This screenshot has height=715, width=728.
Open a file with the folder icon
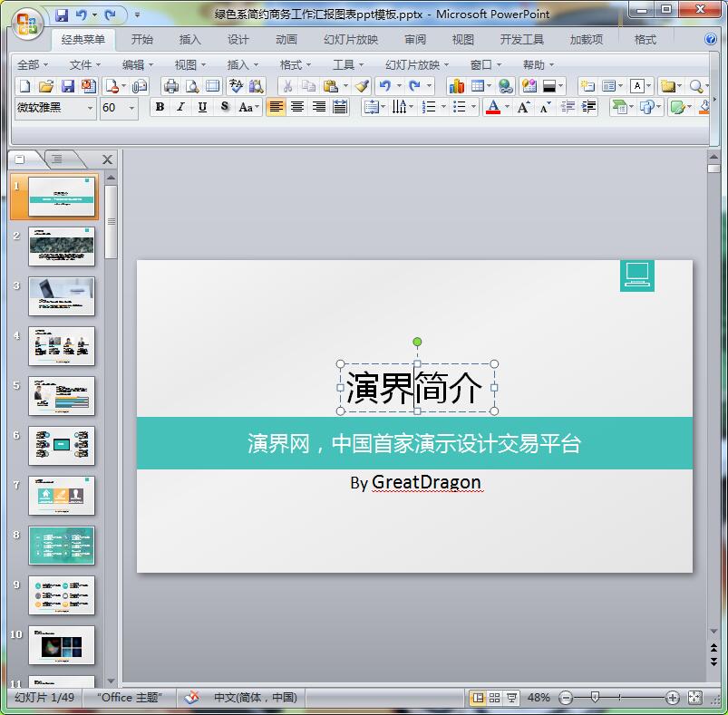point(45,86)
